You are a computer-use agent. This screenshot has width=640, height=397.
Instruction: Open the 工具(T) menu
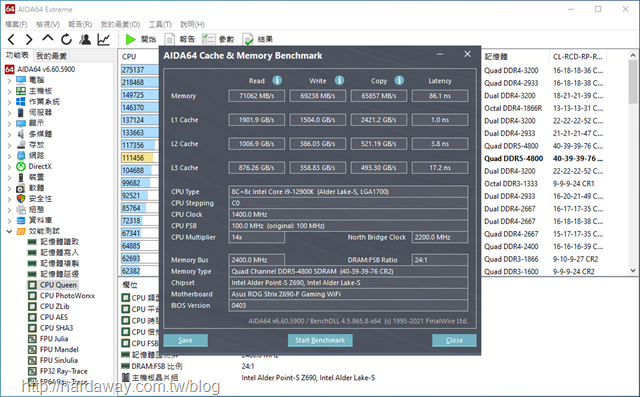point(160,24)
